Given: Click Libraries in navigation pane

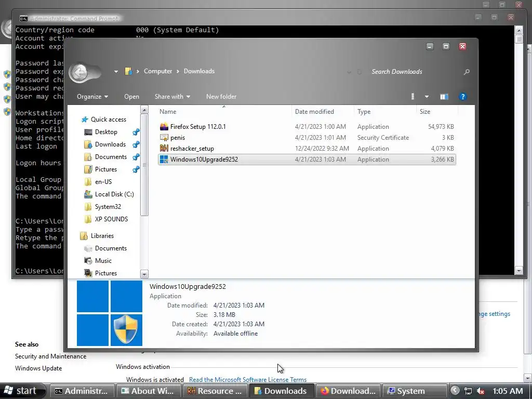Looking at the screenshot, I should tap(102, 236).
